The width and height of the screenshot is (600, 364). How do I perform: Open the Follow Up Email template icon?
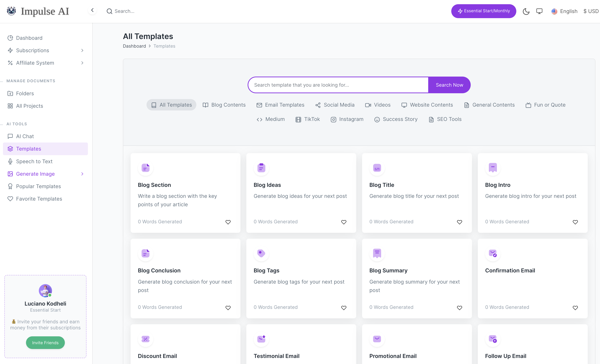click(493, 339)
